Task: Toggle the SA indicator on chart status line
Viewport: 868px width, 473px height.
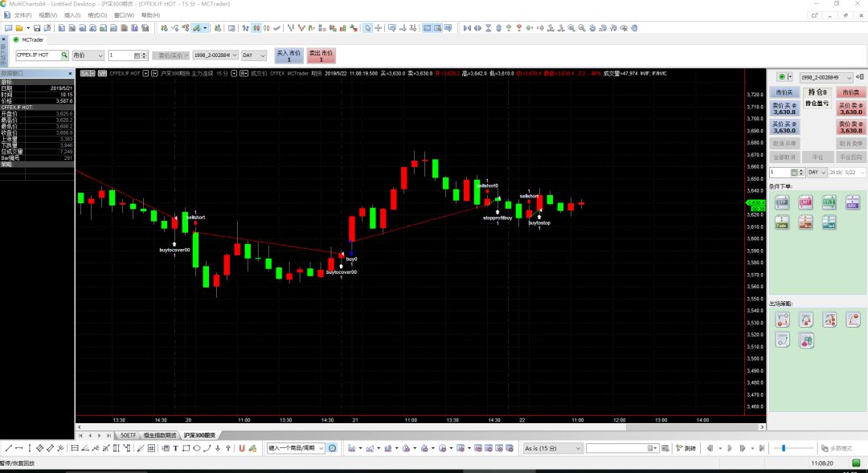Action: [x=85, y=73]
